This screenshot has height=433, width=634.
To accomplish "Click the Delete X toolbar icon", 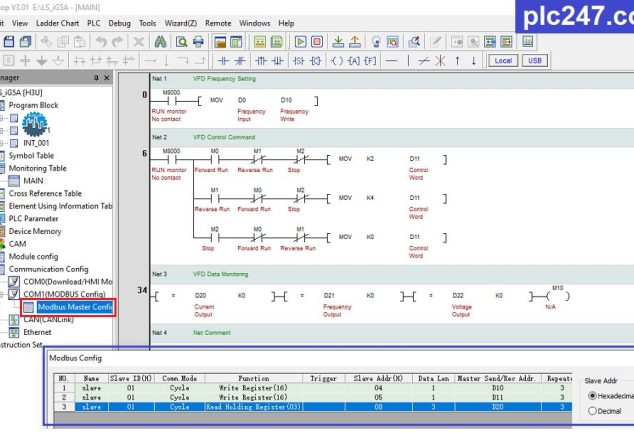I will tap(139, 42).
